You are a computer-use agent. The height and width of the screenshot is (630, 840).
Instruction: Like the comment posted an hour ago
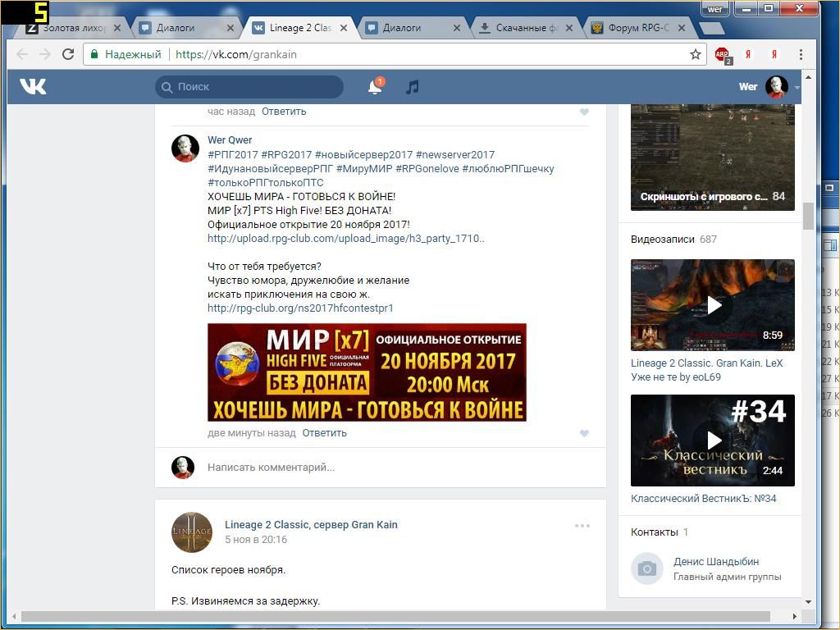click(x=584, y=112)
